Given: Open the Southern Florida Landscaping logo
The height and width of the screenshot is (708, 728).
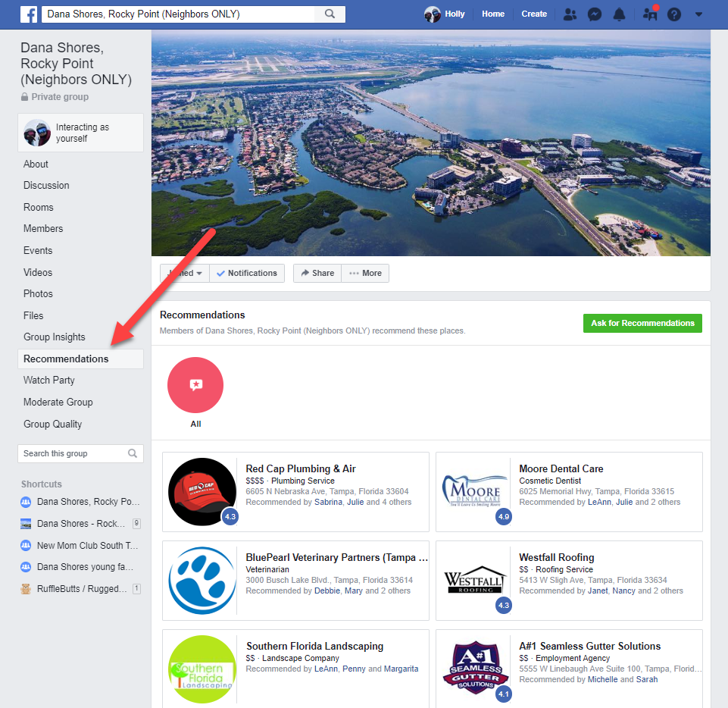Looking at the screenshot, I should tap(202, 669).
